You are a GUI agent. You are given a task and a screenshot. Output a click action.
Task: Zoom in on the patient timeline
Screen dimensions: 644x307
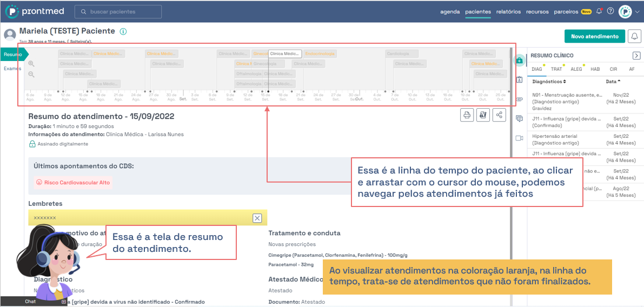[x=31, y=64]
